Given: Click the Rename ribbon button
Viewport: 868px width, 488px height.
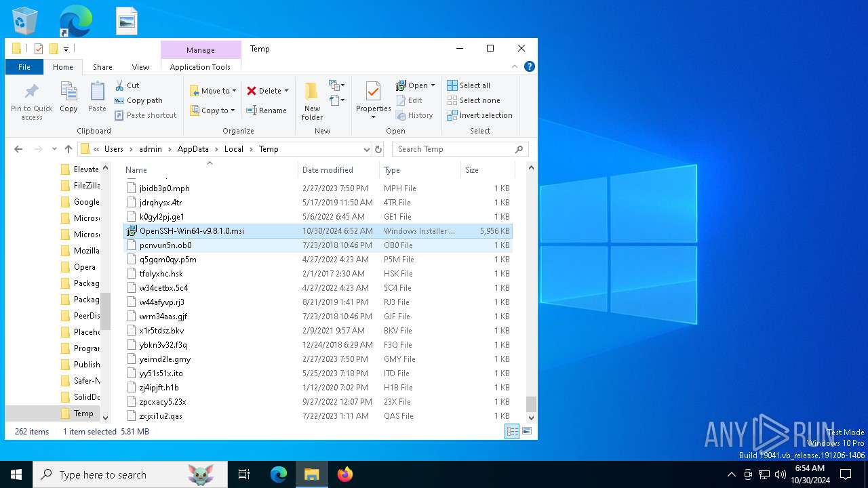Looking at the screenshot, I should [x=267, y=110].
